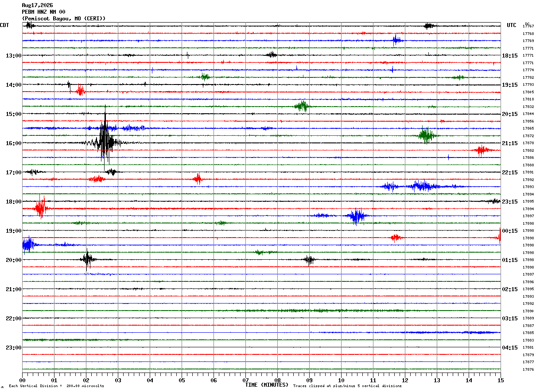Click the green event burst near minute 12-13

tap(427, 135)
